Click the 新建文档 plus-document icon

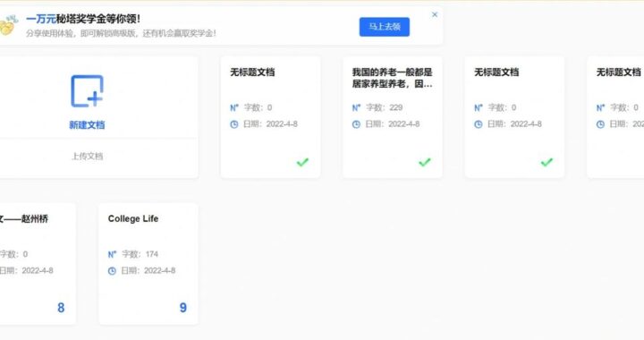(x=87, y=91)
